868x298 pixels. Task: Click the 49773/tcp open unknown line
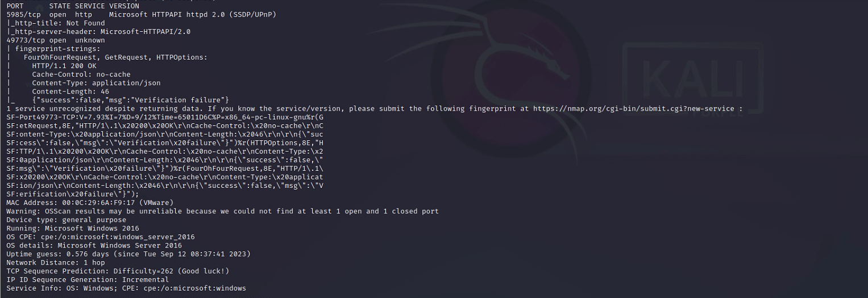pyautogui.click(x=56, y=40)
